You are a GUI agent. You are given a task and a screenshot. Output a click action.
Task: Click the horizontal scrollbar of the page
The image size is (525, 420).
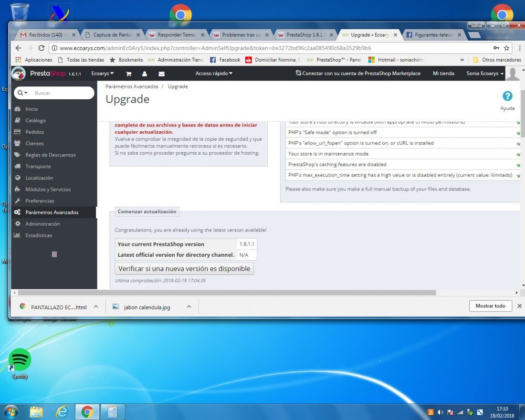(227, 293)
